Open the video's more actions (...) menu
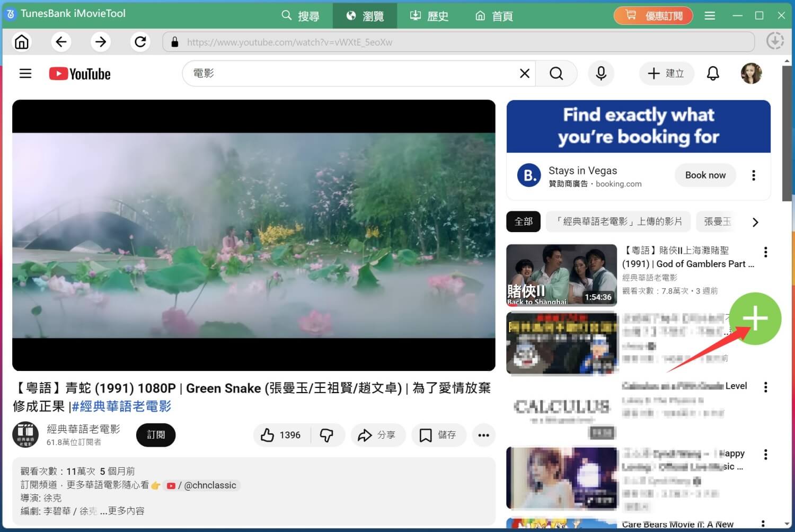 483,435
